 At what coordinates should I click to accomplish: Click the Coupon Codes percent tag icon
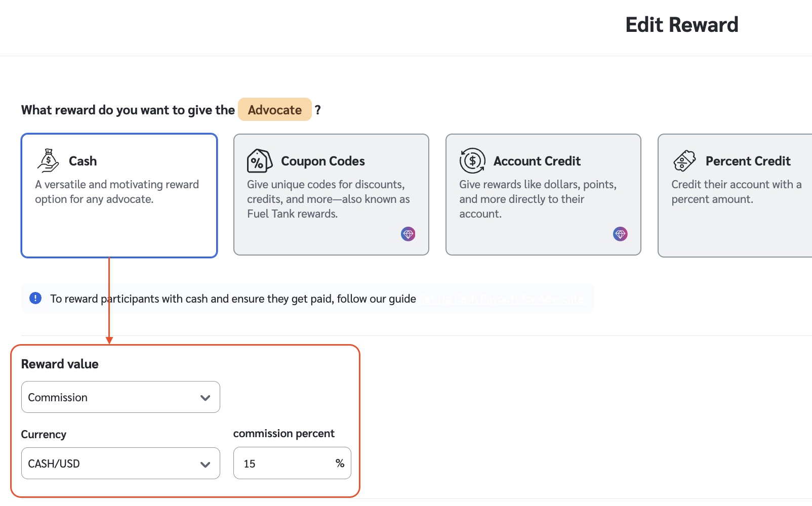pyautogui.click(x=259, y=161)
